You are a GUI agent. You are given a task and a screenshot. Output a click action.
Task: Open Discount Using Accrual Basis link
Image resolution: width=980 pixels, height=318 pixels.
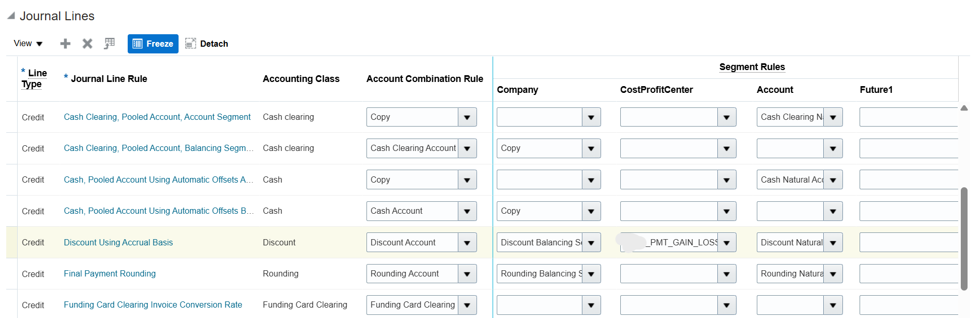pos(118,242)
